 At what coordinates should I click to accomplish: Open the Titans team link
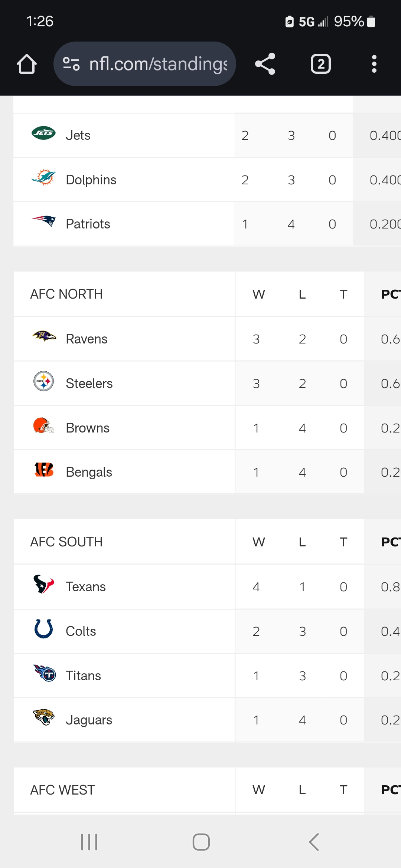(x=83, y=676)
